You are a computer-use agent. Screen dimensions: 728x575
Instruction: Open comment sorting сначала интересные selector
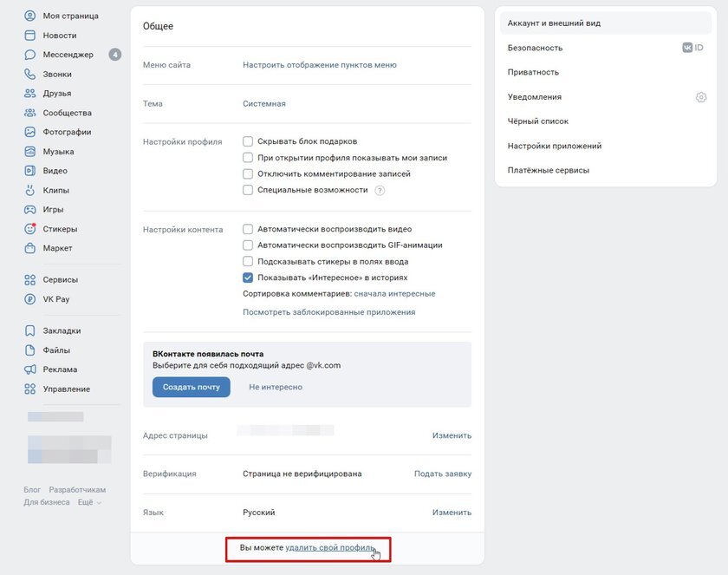394,293
